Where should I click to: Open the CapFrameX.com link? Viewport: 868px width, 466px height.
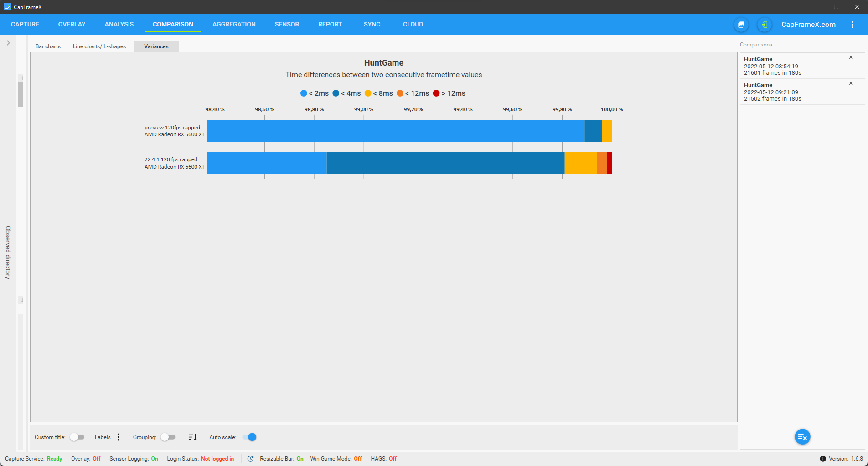808,25
